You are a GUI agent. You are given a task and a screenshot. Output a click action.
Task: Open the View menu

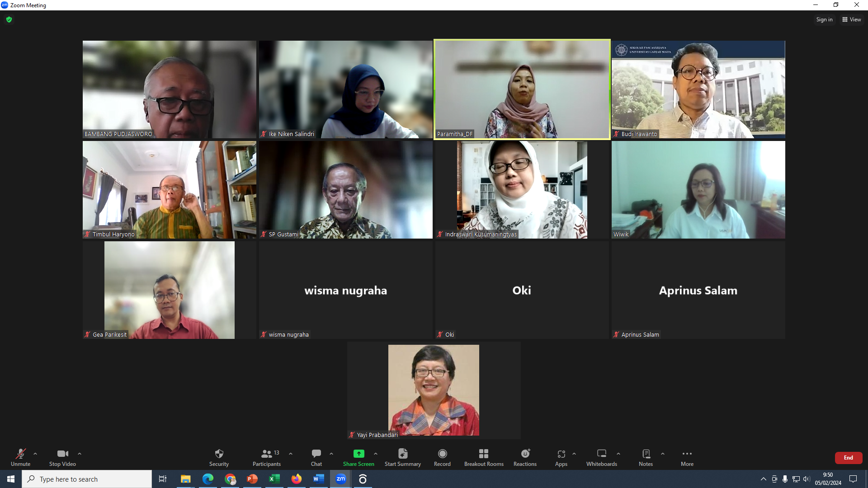852,19
